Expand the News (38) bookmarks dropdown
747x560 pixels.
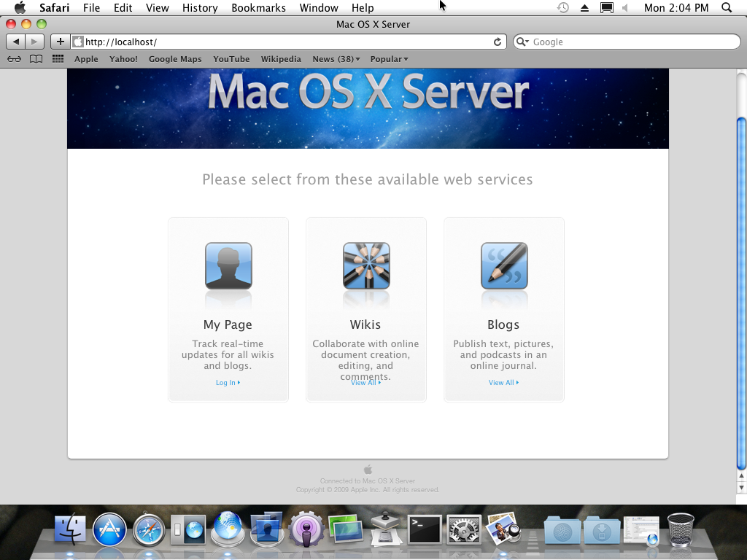pos(336,59)
